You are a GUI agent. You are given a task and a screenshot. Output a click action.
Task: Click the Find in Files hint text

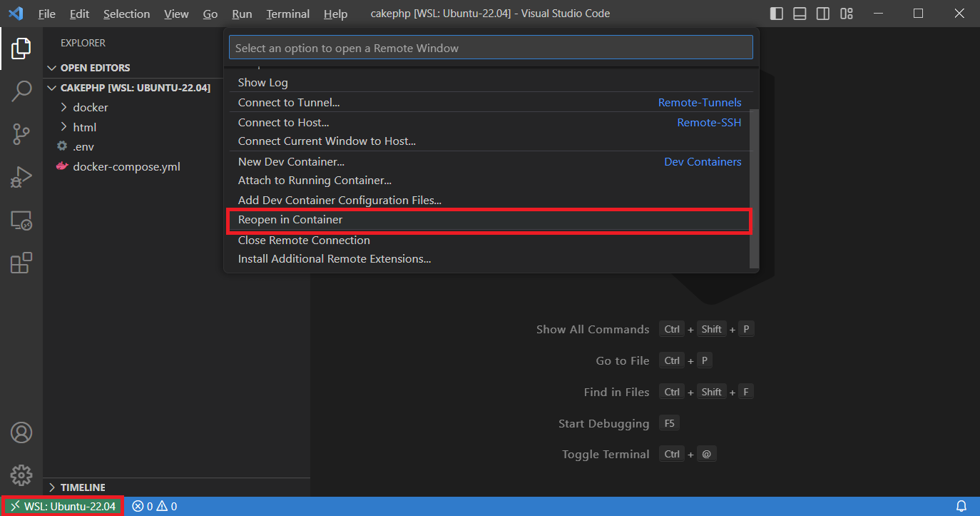pos(616,392)
